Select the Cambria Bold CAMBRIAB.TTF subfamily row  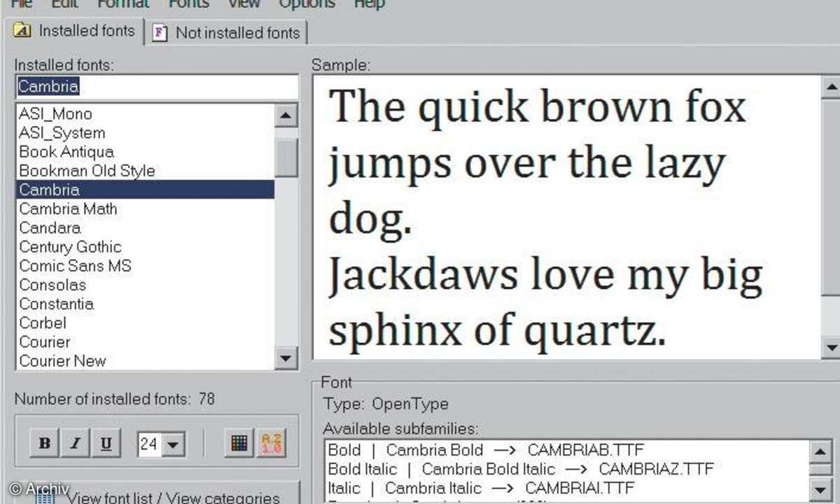tap(567, 450)
